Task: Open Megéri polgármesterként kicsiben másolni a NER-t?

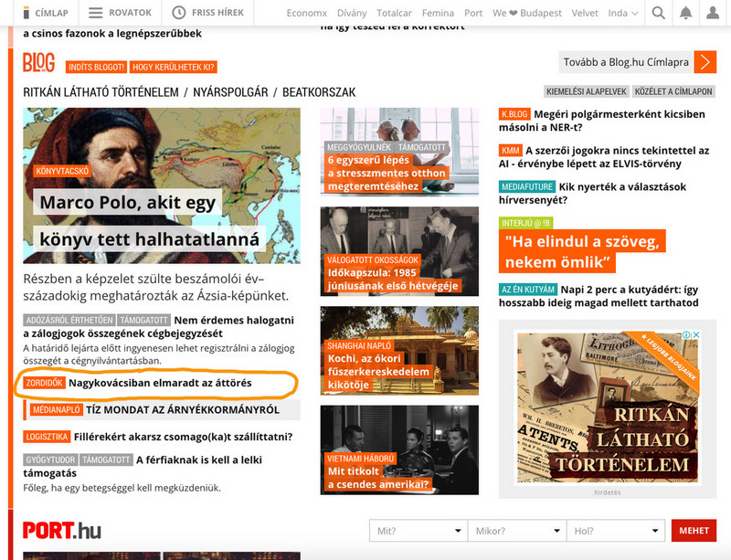Action: (602, 121)
